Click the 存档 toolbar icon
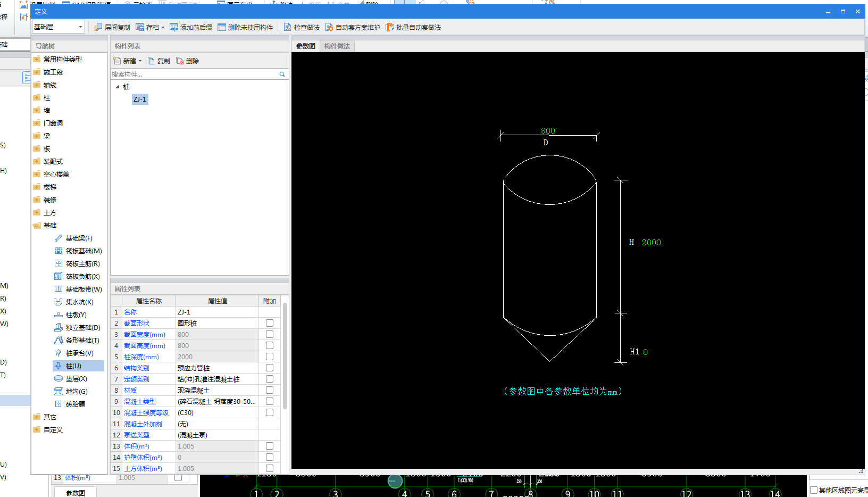868x497 pixels. (x=140, y=27)
